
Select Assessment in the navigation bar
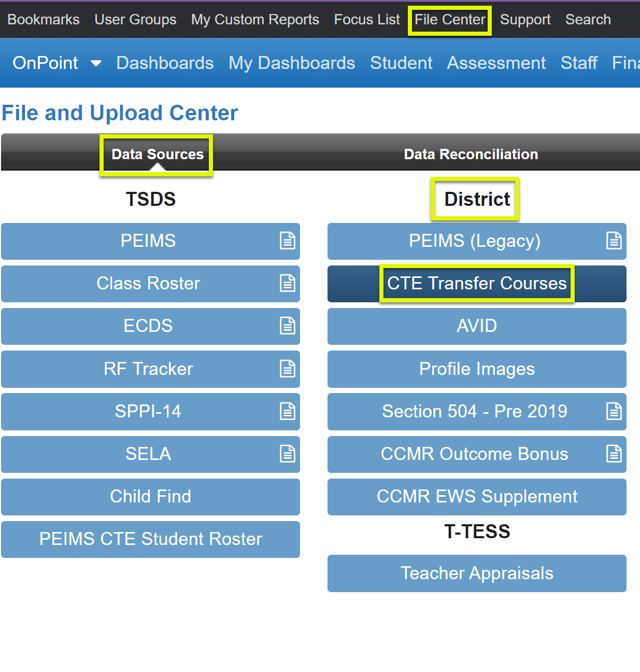click(496, 63)
